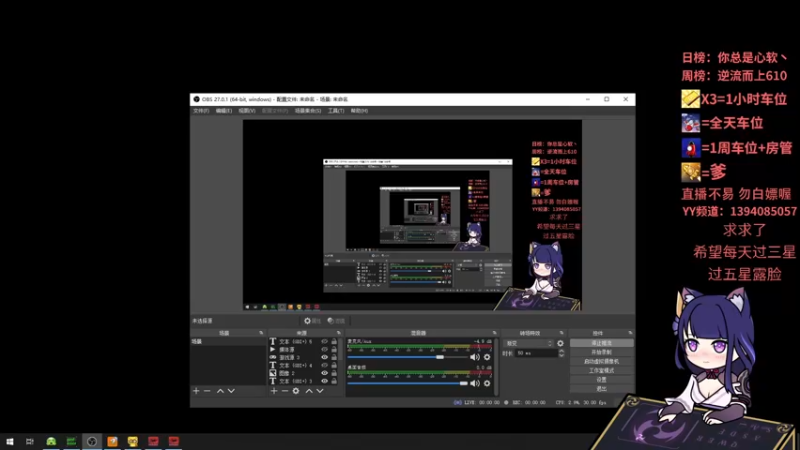Open 麦克风/Aux audio settings gear

click(487, 357)
